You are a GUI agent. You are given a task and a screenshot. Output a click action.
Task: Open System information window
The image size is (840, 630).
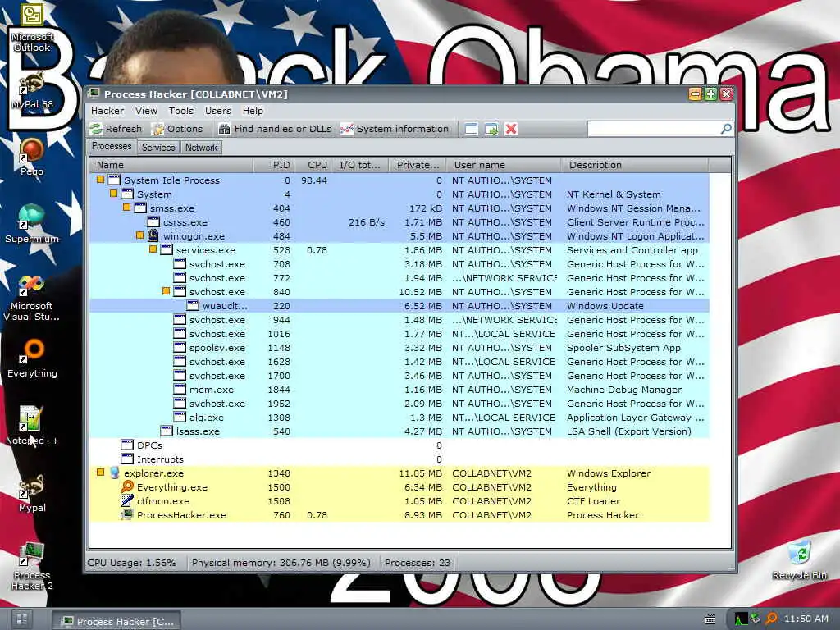[395, 129]
